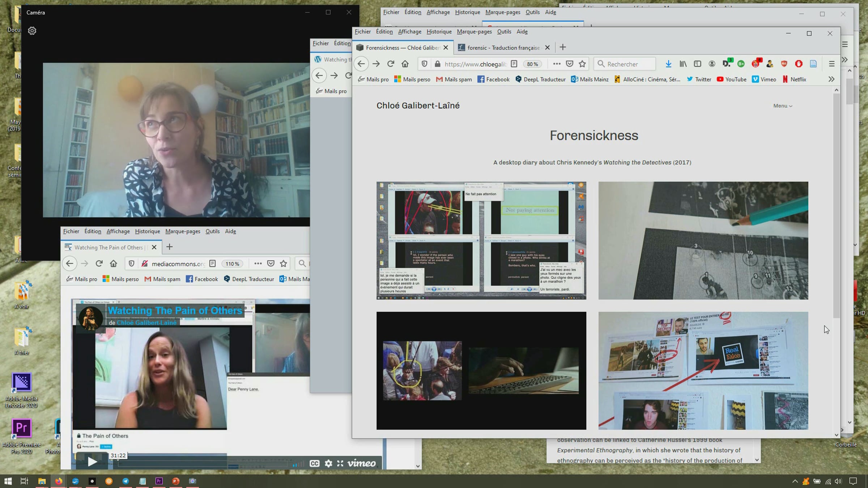This screenshot has height=488, width=868.
Task: Show hidden system tray icons
Action: coord(795,481)
